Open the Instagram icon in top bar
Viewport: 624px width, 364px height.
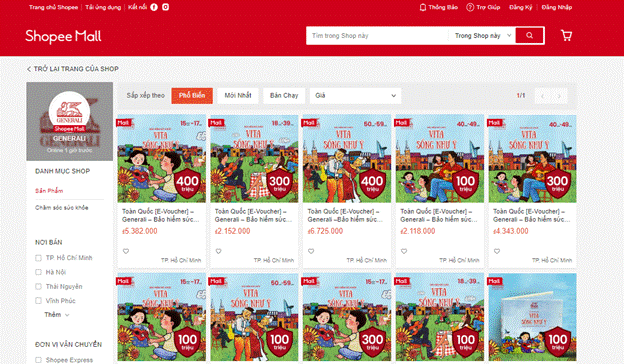166,7
